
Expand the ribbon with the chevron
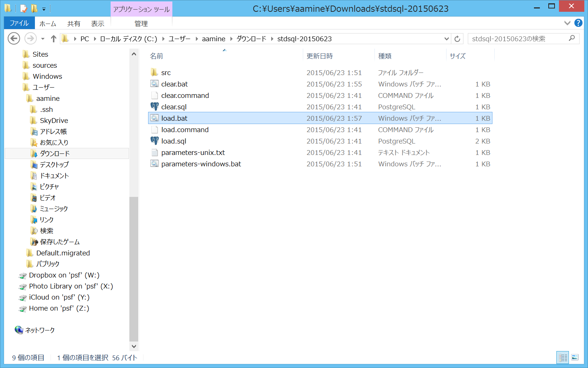tap(567, 23)
